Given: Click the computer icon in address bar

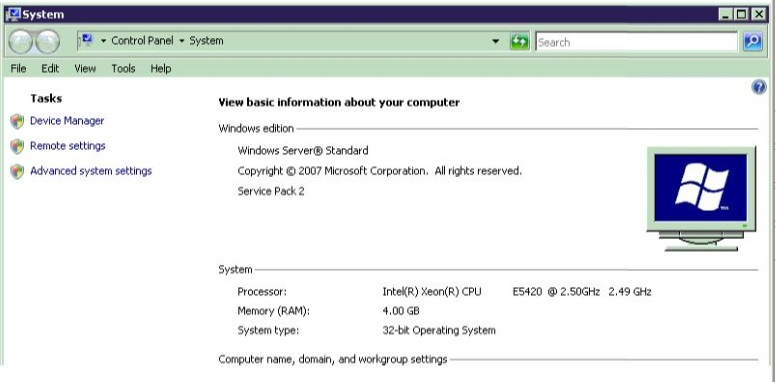Looking at the screenshot, I should pos(87,40).
